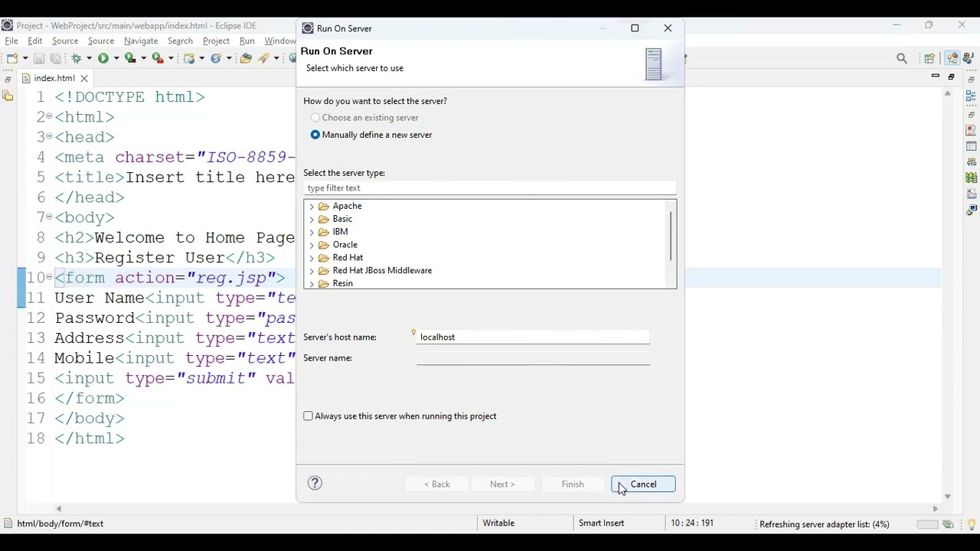Image resolution: width=980 pixels, height=551 pixels.
Task: Click the green Run icon
Action: [x=103, y=58]
